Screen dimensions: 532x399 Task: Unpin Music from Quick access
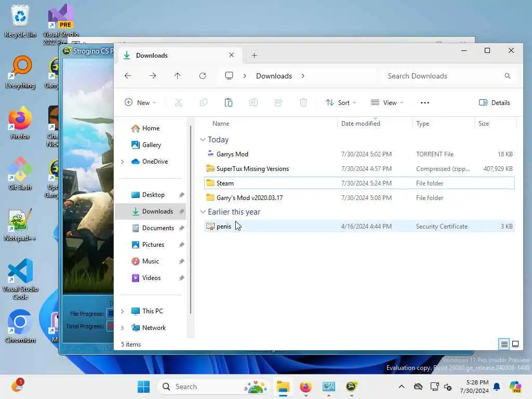tap(181, 261)
